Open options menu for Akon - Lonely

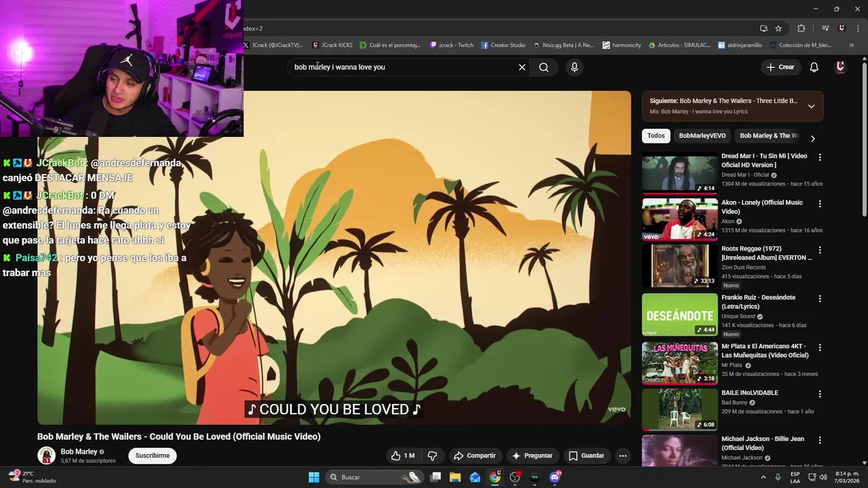click(x=820, y=203)
